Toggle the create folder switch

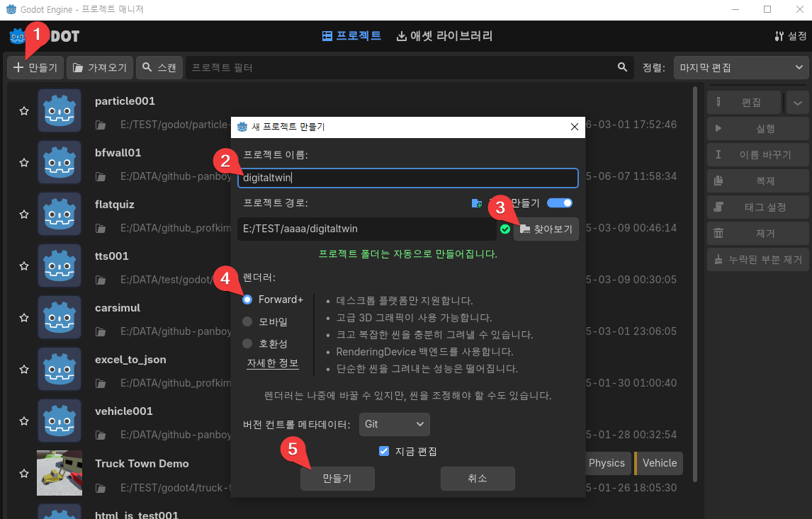coord(560,203)
